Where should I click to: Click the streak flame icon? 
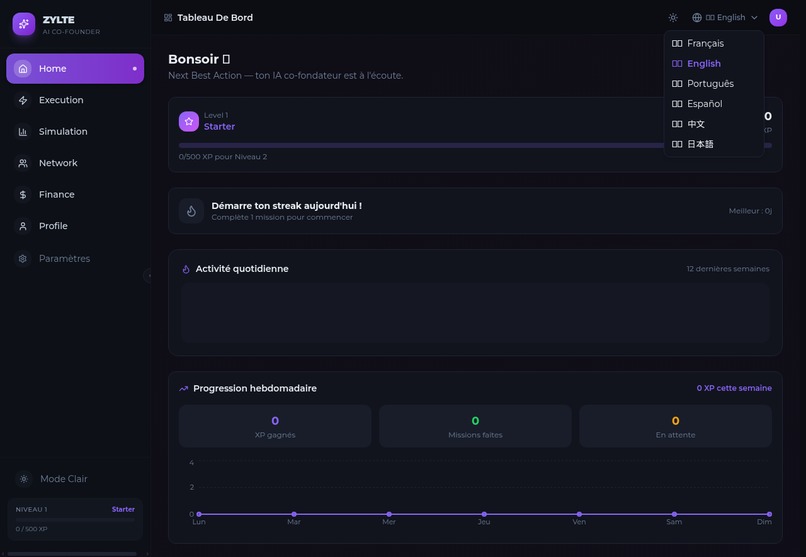click(x=191, y=211)
